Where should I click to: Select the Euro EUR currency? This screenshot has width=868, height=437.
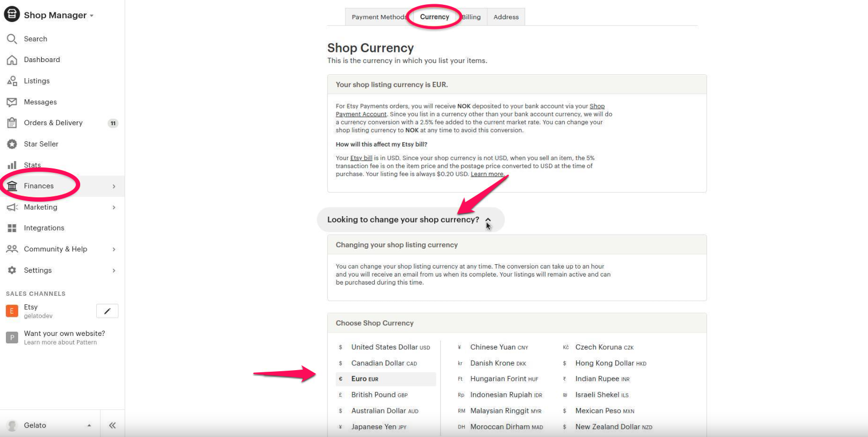(386, 379)
